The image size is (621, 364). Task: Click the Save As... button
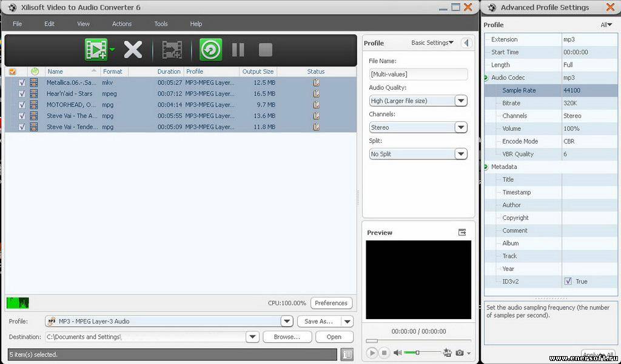tap(319, 321)
